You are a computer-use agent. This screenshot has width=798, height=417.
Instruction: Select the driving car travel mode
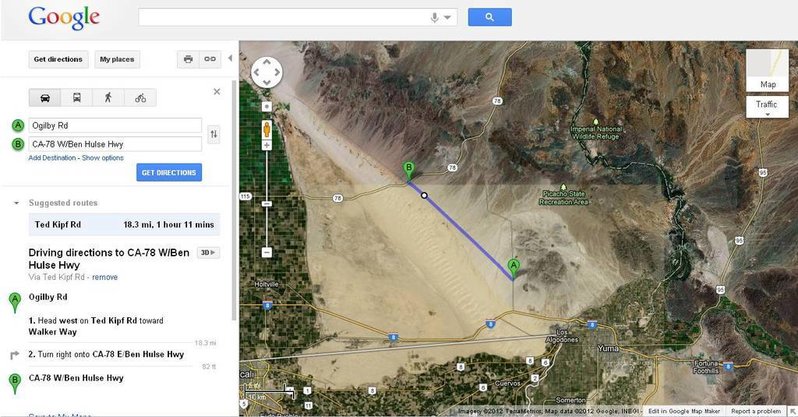click(x=45, y=98)
